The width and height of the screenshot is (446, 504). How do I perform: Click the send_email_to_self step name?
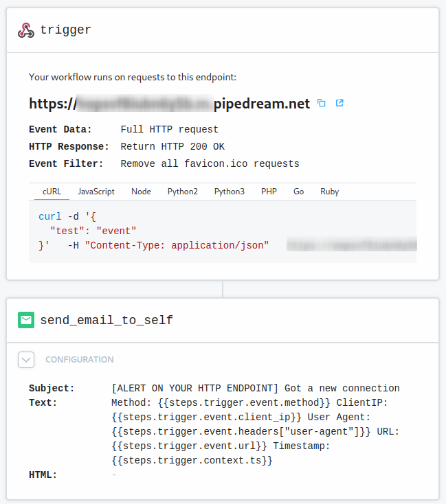107,320
